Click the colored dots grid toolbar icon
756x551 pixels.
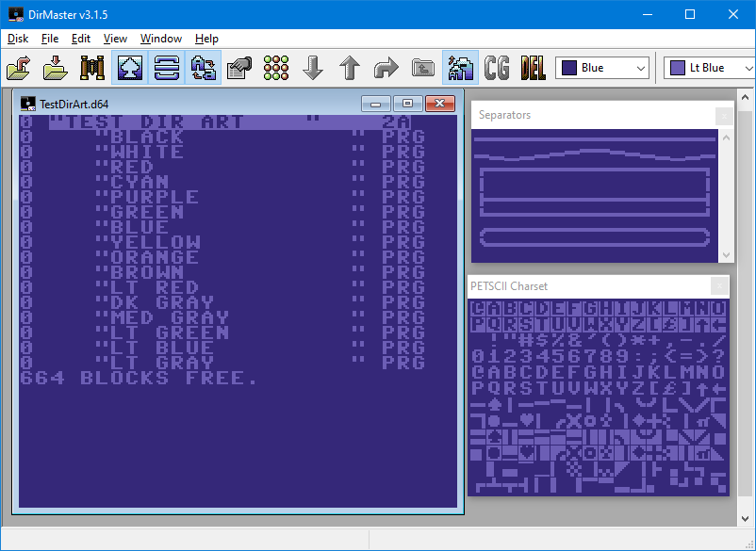click(276, 68)
